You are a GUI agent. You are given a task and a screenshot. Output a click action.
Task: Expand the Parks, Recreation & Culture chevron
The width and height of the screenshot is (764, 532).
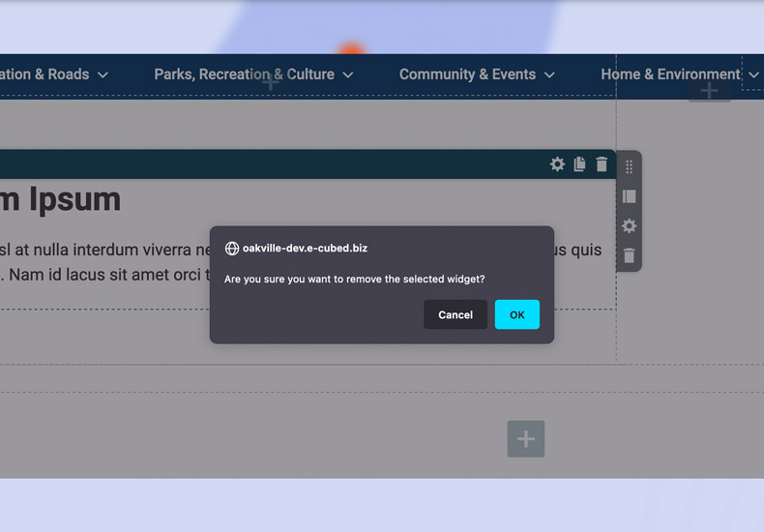tap(348, 75)
